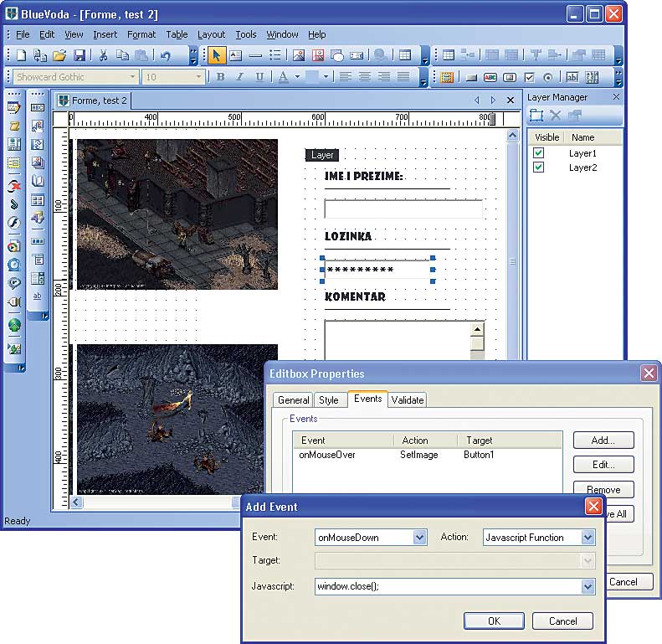Screen dimensions: 662x644
Task: Center align text
Action: pos(365,76)
